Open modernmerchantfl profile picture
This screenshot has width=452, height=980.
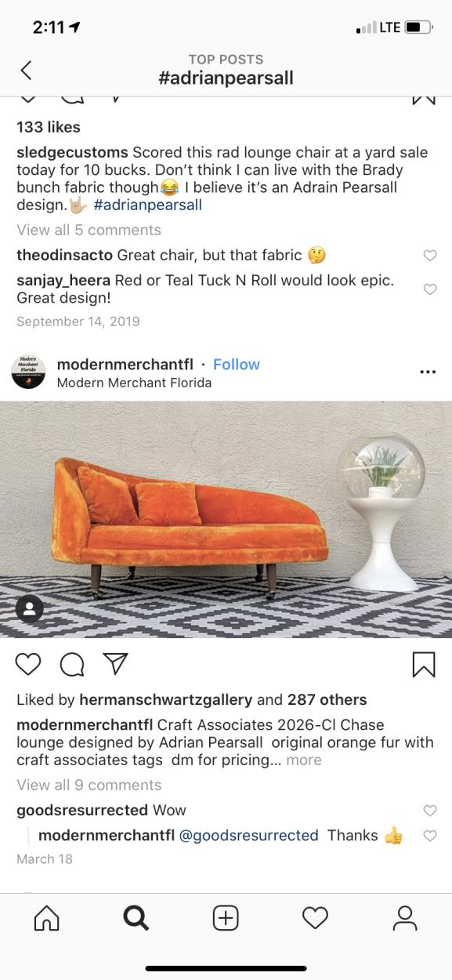[x=28, y=372]
